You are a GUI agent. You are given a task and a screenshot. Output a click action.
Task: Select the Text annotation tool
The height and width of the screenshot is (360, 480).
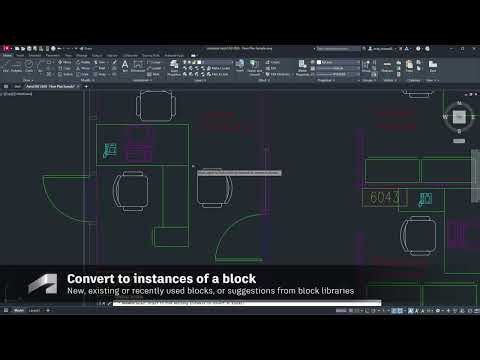coord(125,66)
